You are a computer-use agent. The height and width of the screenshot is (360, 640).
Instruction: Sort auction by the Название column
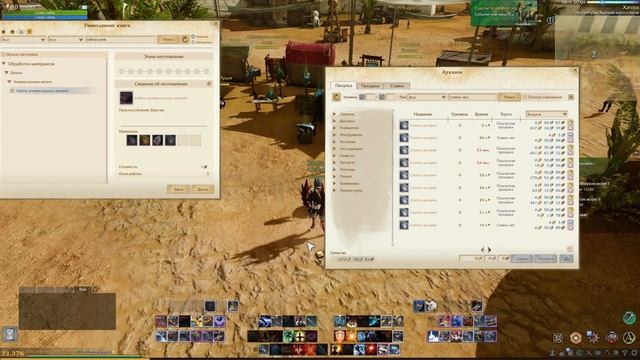pos(422,114)
